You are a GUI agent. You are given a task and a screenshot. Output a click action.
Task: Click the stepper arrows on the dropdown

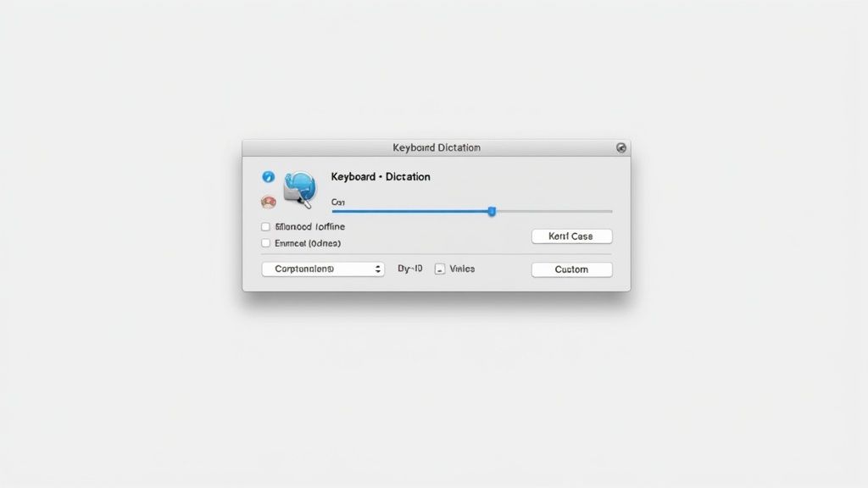(378, 269)
